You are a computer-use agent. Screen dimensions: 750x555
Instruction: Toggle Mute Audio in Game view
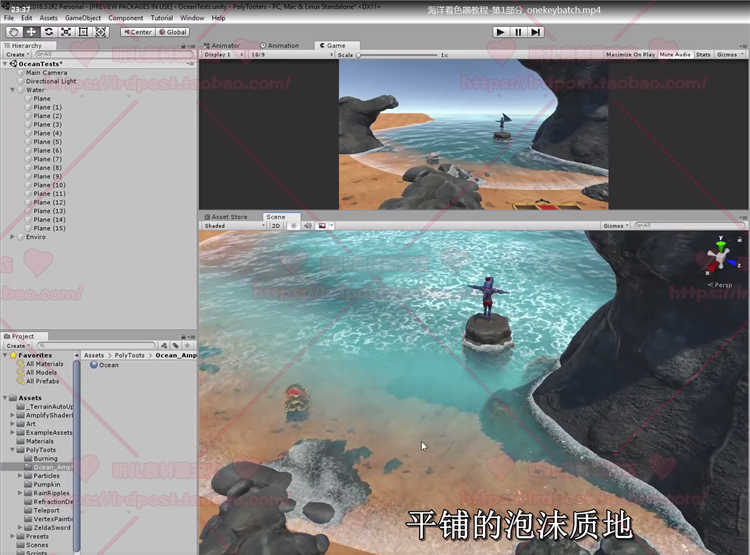(675, 55)
